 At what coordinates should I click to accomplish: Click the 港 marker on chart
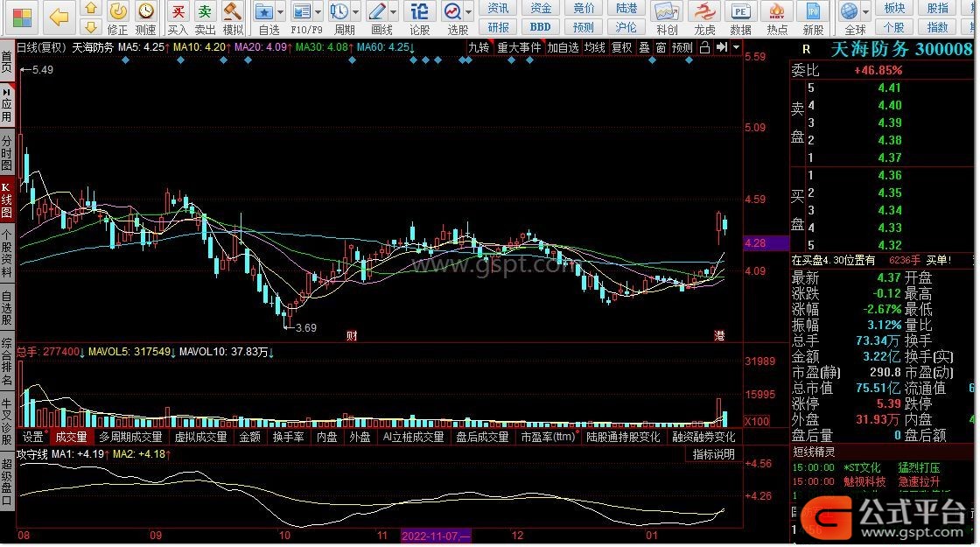pyautogui.click(x=719, y=336)
